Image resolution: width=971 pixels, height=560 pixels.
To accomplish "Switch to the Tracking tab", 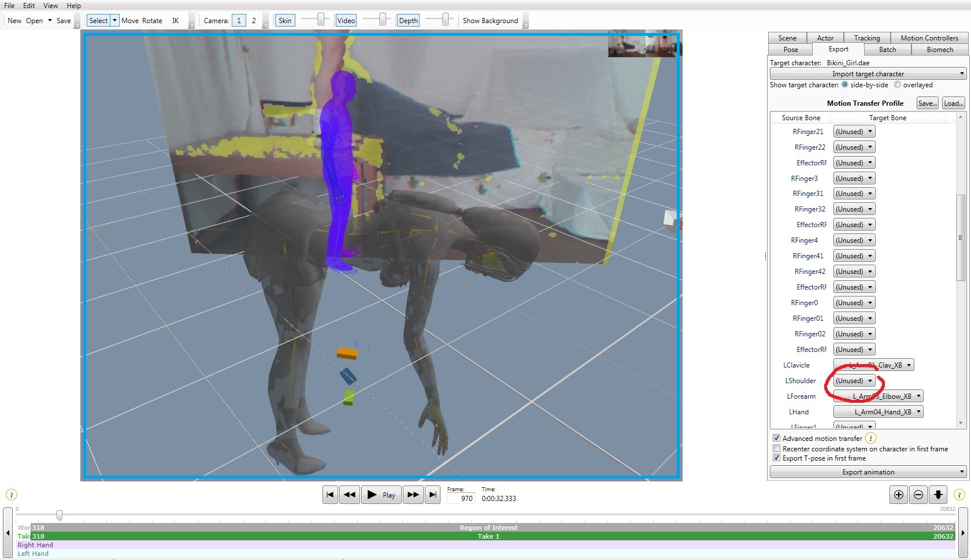I will click(x=867, y=38).
